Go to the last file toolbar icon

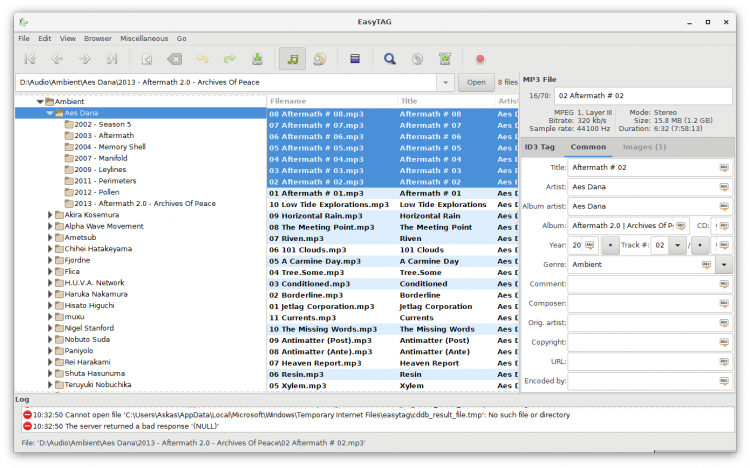[112, 59]
